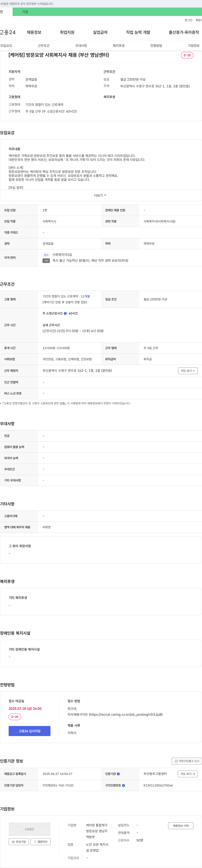This screenshot has width=202, height=868.
Task: Click 사회보험 value 국민연금, 고용보험
Action: tap(67, 359)
